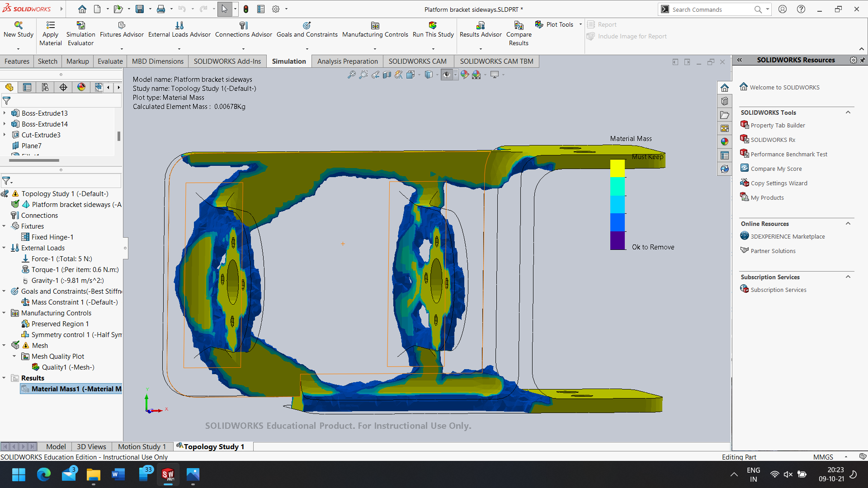Open Plot Tools dropdown arrow
The image size is (868, 488).
tap(580, 24)
